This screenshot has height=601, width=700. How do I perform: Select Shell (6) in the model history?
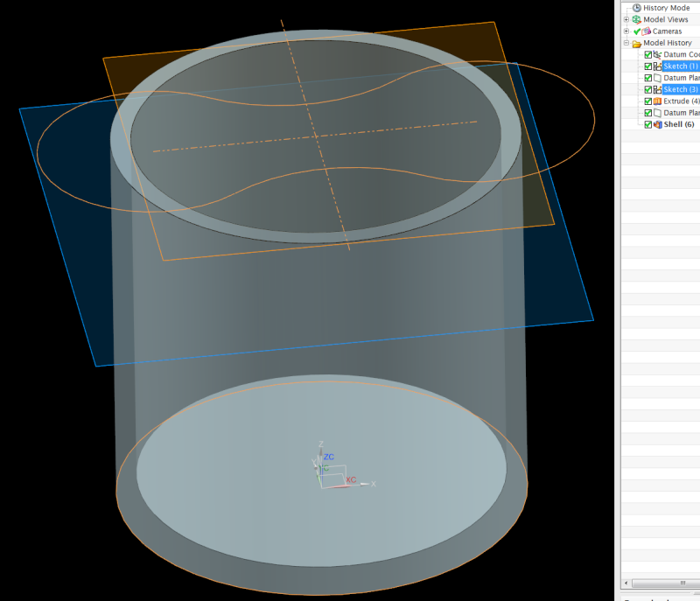tap(679, 124)
